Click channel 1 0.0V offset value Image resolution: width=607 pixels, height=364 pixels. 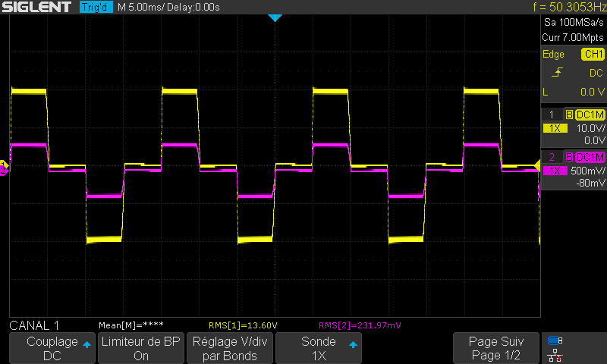pyautogui.click(x=594, y=140)
